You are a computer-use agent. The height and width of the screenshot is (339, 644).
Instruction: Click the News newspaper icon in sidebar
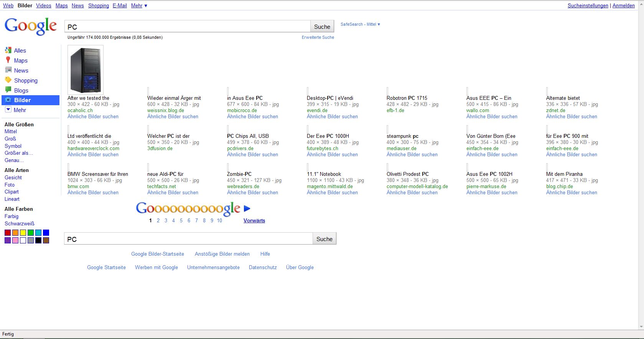point(8,70)
